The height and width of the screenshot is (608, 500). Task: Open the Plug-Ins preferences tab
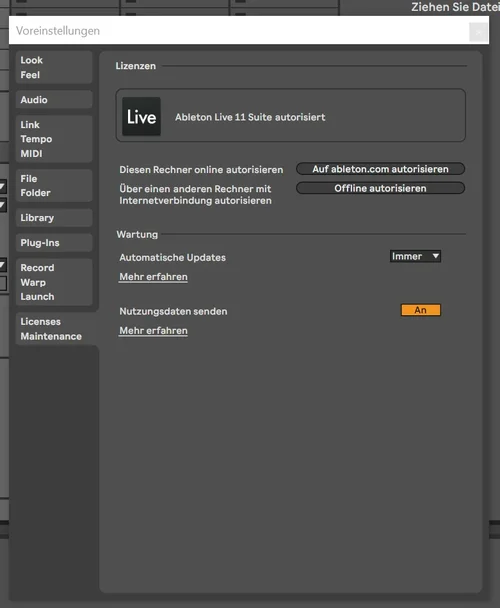pyautogui.click(x=54, y=243)
